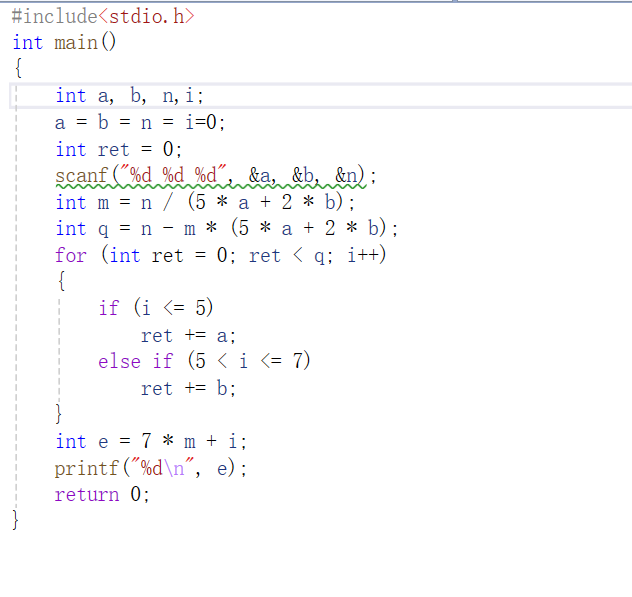The height and width of the screenshot is (597, 632).
Task: Click the opening brace of main
Action: (18, 68)
